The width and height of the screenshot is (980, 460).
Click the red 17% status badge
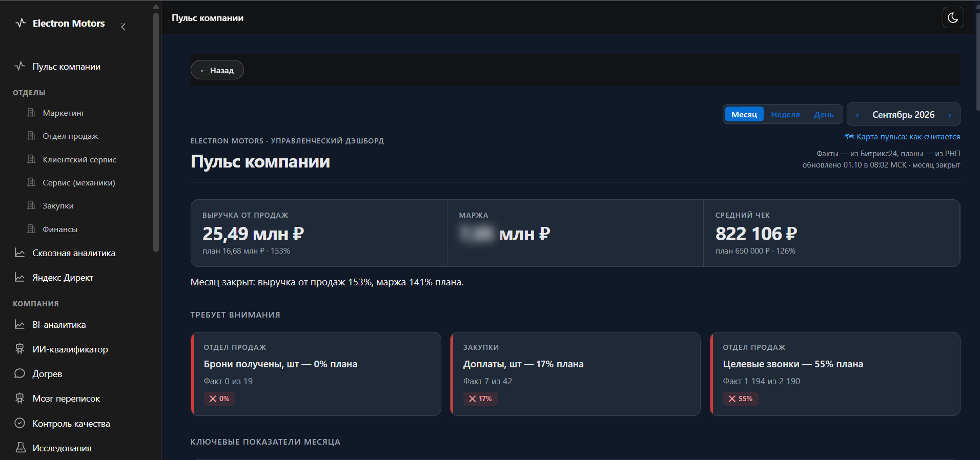480,399
